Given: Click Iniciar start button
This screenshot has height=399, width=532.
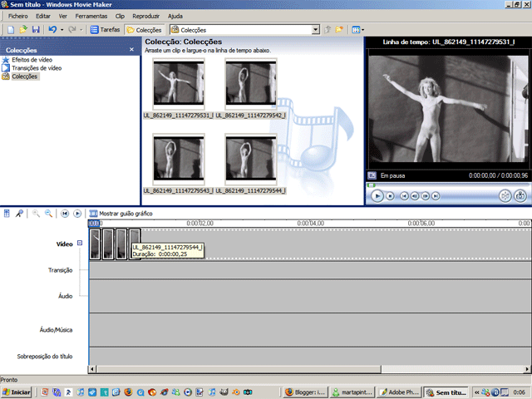Looking at the screenshot, I should (x=17, y=392).
